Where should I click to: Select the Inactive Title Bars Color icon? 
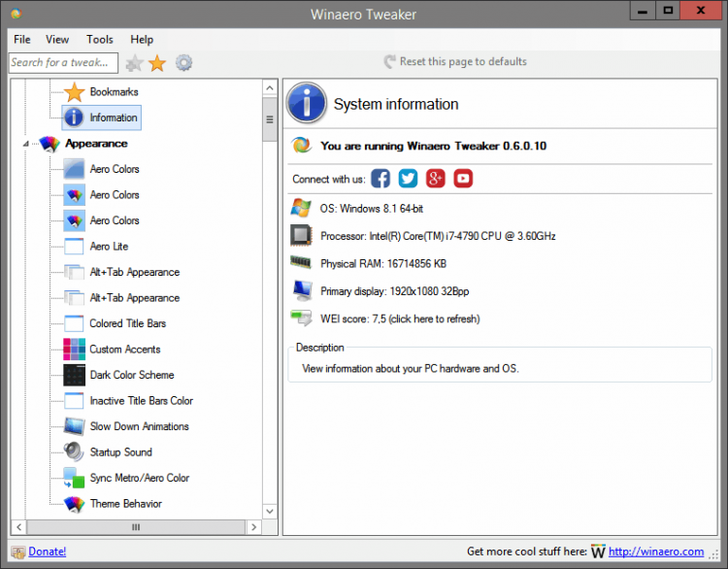pyautogui.click(x=75, y=400)
